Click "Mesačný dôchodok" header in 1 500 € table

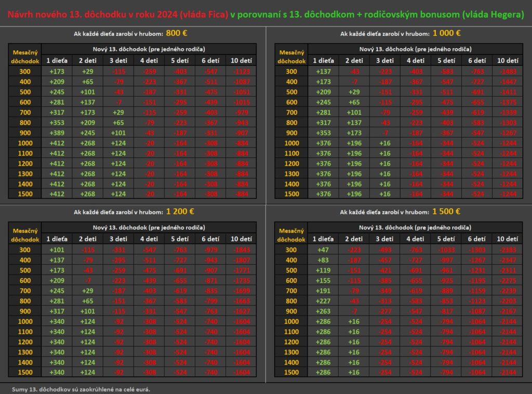point(292,235)
